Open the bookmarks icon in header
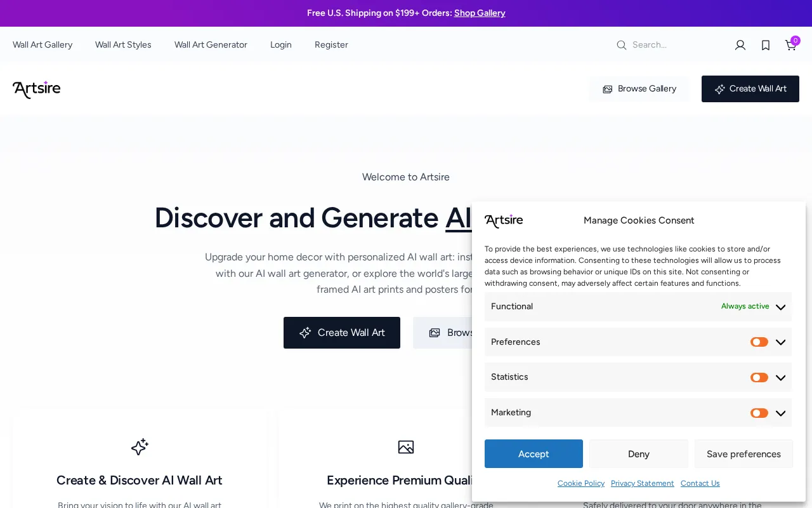The height and width of the screenshot is (508, 812). click(x=766, y=45)
